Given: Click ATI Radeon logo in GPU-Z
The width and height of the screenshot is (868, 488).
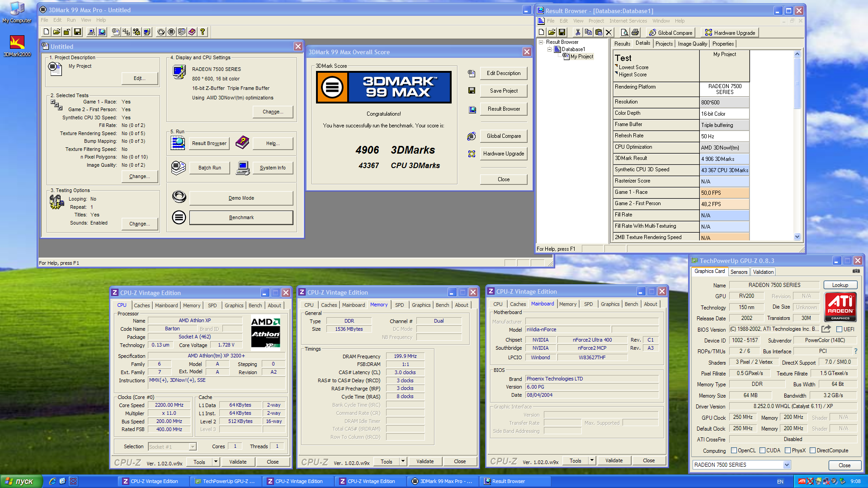Looking at the screenshot, I should click(840, 307).
